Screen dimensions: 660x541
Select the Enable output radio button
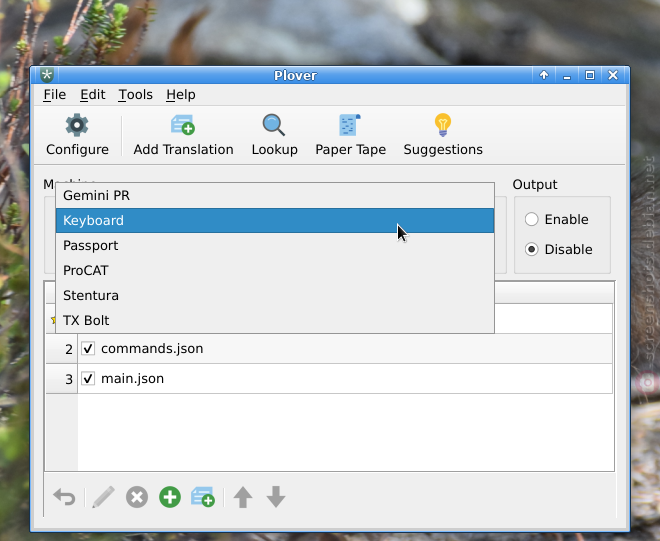coord(532,219)
